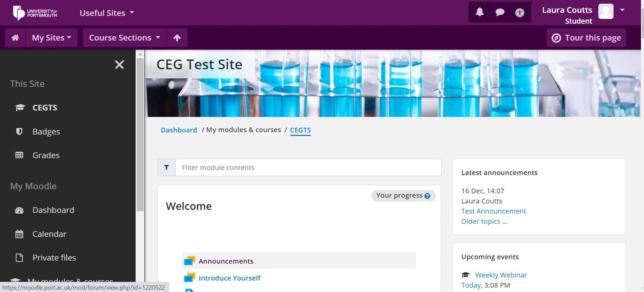
Task: Click the University of Portsmouth logo
Action: (35, 13)
